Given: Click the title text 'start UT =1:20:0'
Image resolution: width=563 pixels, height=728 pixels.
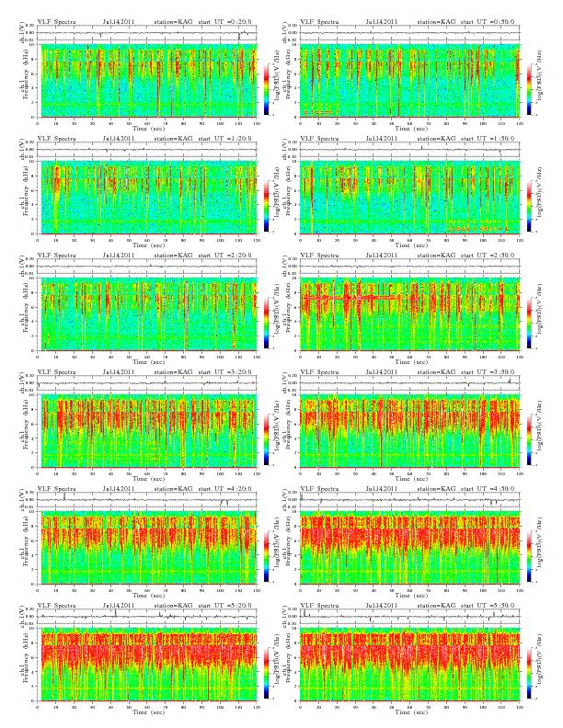Looking at the screenshot, I should pyautogui.click(x=224, y=139).
